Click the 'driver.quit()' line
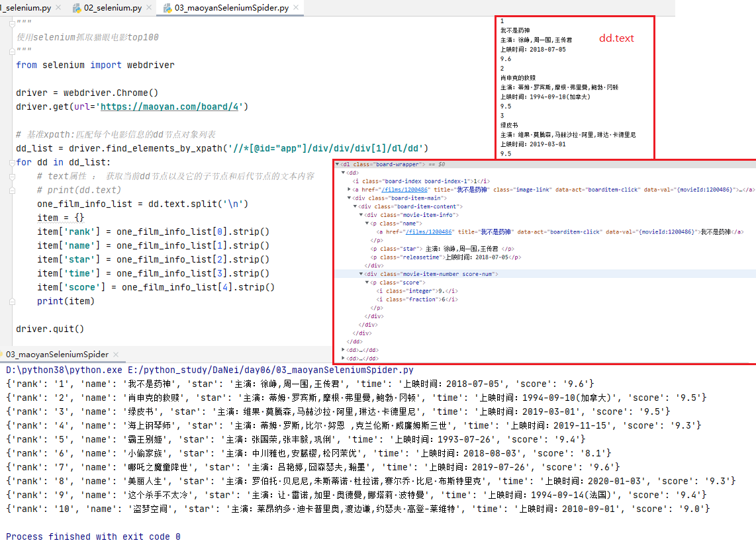The width and height of the screenshot is (756, 555). click(50, 329)
